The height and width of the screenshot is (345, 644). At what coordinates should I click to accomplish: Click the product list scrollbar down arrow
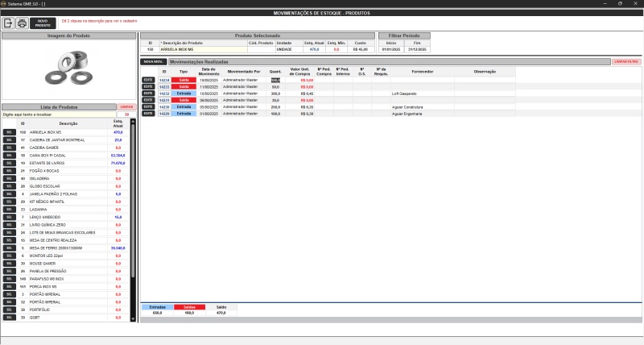(134, 319)
